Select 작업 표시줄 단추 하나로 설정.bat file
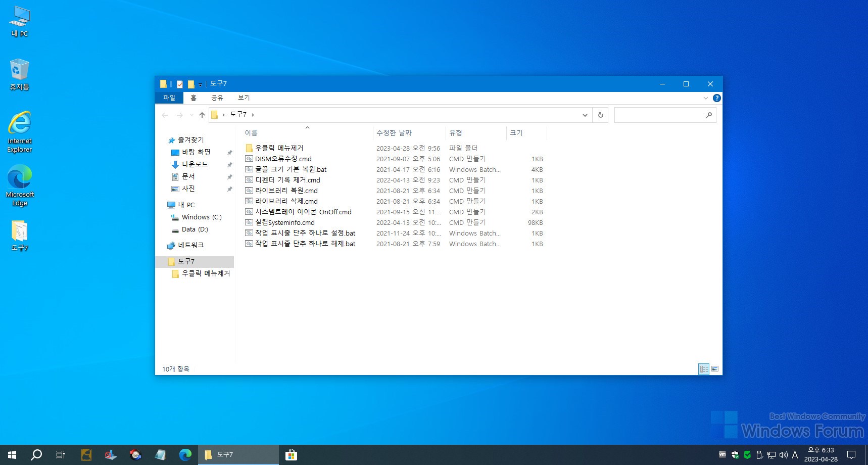Screen dimensions: 868x465 301,233
